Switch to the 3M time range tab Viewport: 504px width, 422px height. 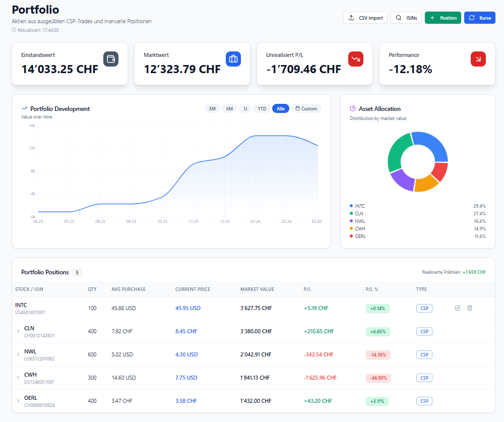click(x=212, y=108)
